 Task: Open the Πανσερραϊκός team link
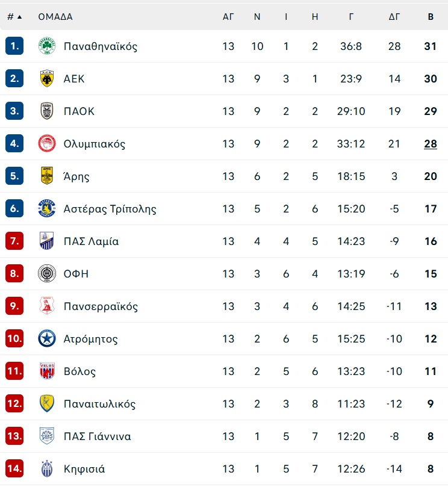[101, 306]
